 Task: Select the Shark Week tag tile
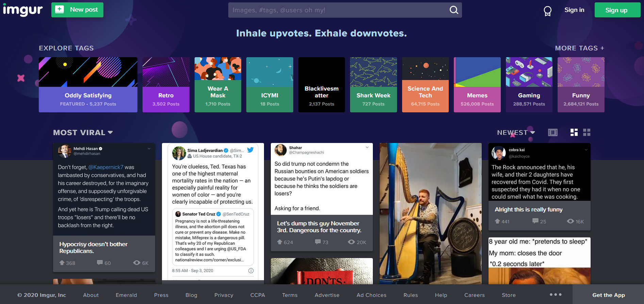[373, 85]
